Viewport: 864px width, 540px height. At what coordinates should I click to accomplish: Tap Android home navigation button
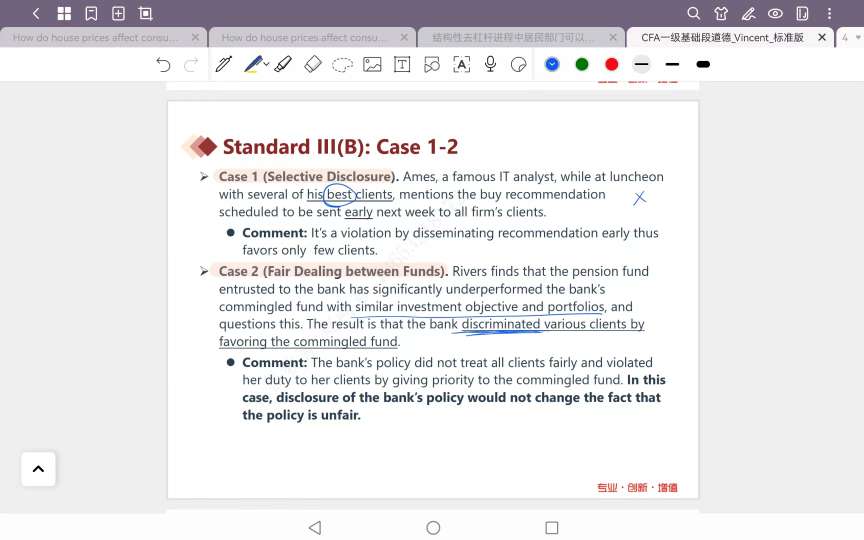point(433,528)
